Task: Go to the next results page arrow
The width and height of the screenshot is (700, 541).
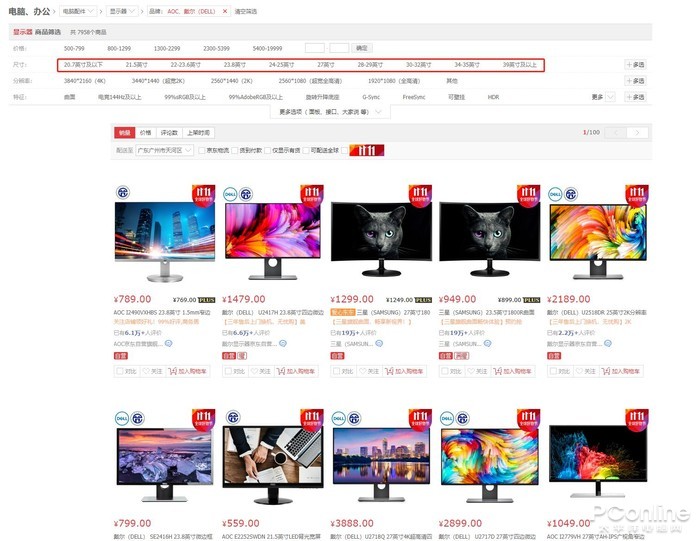Action: pyautogui.click(x=637, y=133)
